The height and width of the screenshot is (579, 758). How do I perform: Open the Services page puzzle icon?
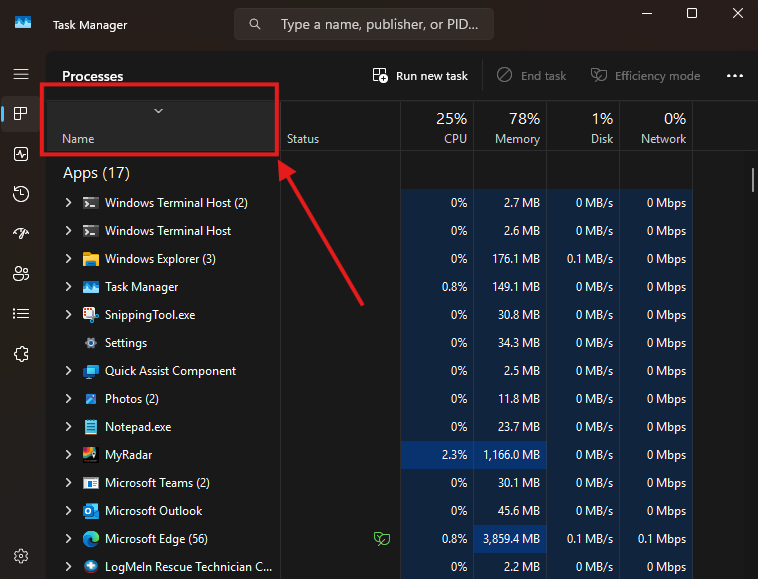tap(21, 354)
